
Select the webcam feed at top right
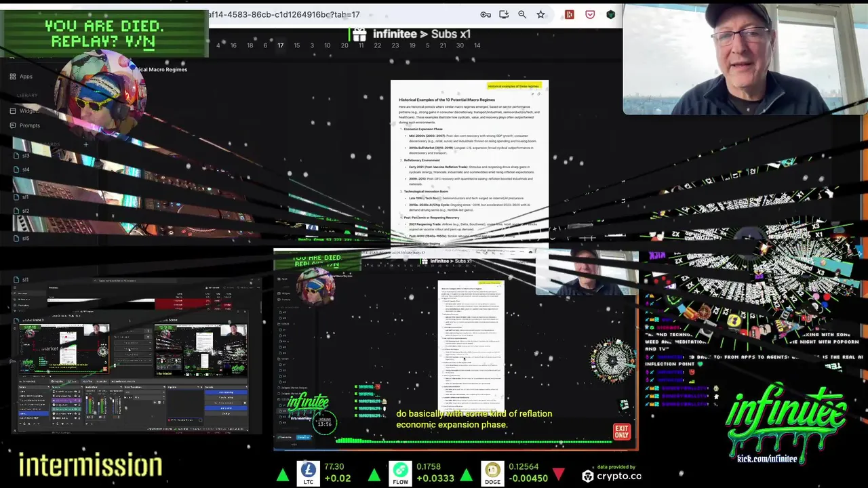tap(745, 59)
